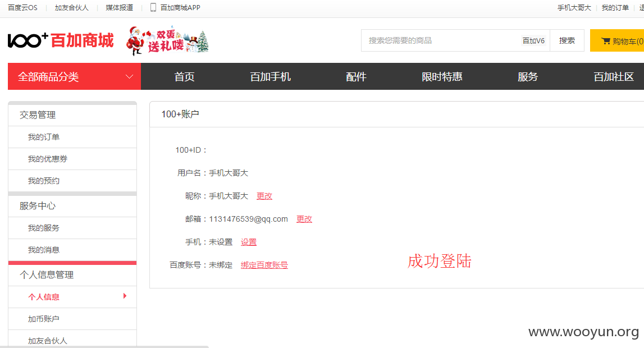This screenshot has height=348, width=644.
Task: Click the 100+账户 panel heading
Action: click(x=180, y=114)
